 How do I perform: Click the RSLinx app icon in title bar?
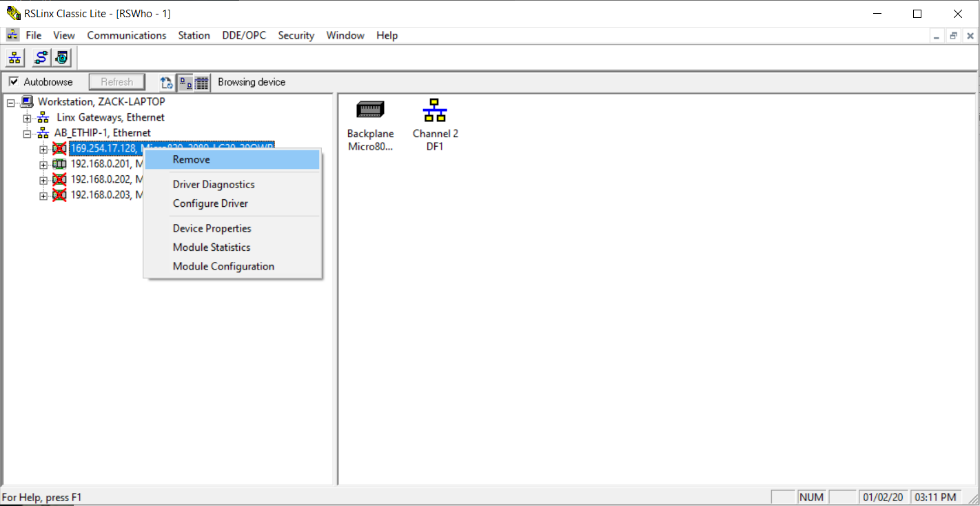(x=13, y=13)
